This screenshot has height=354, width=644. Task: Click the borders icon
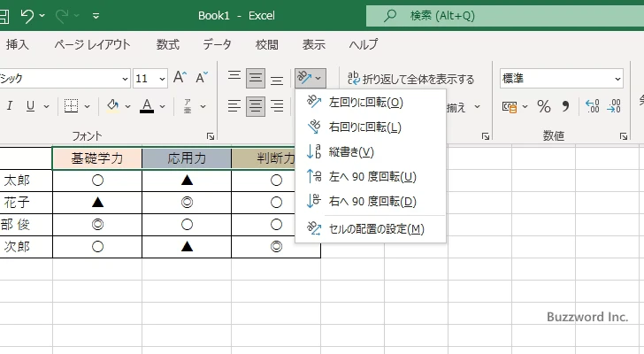pyautogui.click(x=71, y=106)
